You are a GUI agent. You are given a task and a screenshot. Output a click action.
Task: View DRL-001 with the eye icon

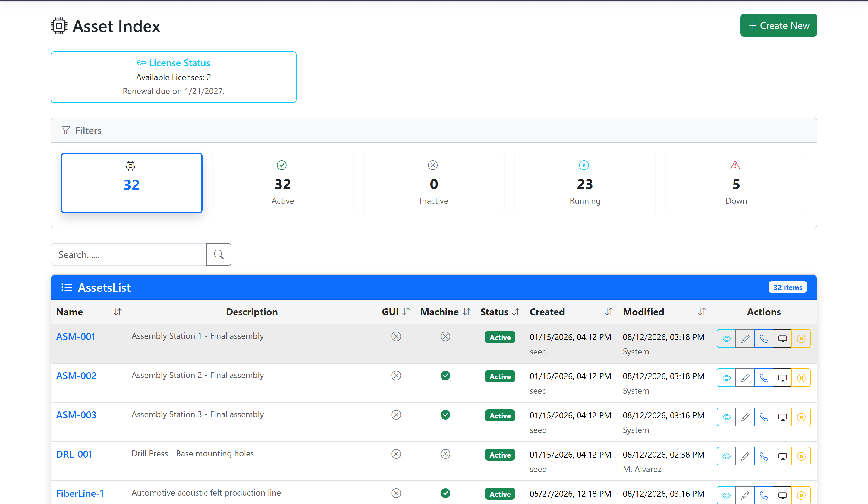(x=726, y=456)
